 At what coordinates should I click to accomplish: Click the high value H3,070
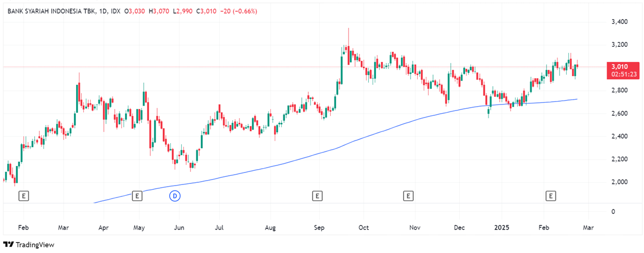(x=158, y=11)
